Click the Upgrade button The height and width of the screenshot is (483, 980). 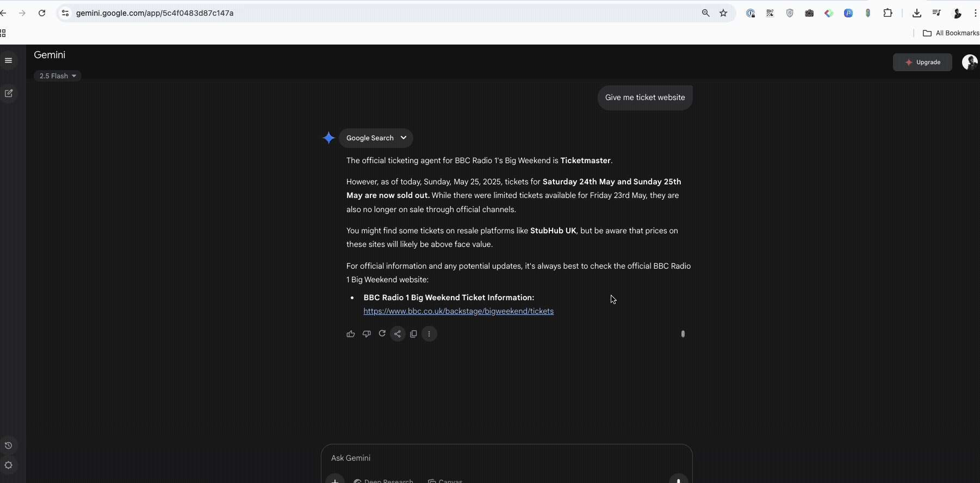click(x=922, y=62)
